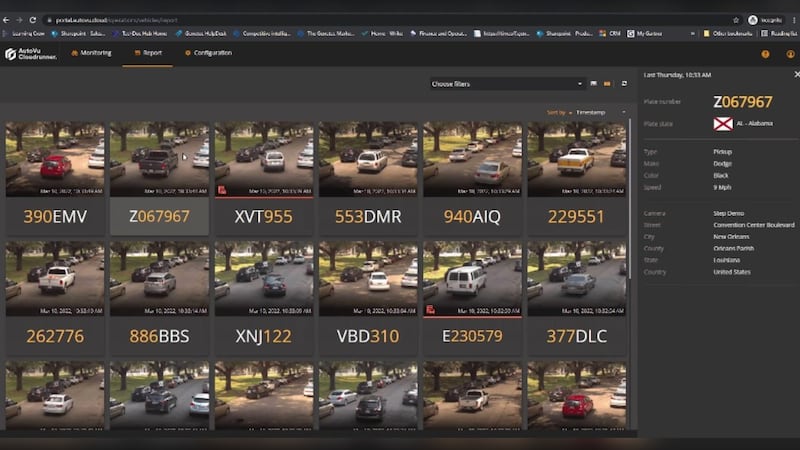800x450 pixels.
Task: Click the AL - Alabama plate state value
Action: 755,123
